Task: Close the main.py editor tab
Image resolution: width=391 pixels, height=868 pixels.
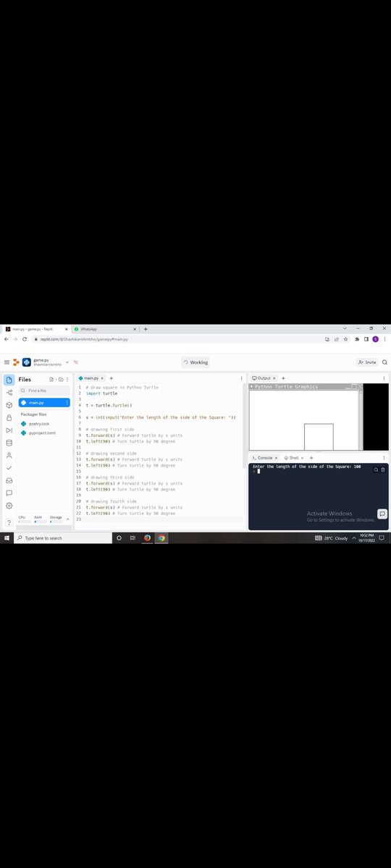Action: click(102, 378)
